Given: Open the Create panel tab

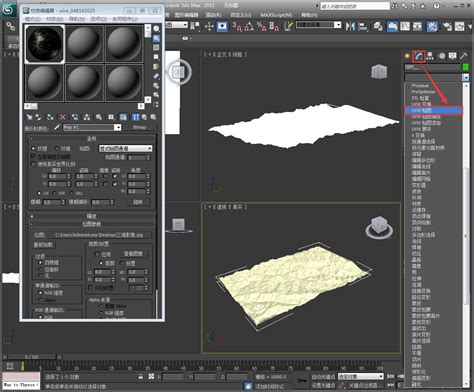Looking at the screenshot, I should (407, 56).
